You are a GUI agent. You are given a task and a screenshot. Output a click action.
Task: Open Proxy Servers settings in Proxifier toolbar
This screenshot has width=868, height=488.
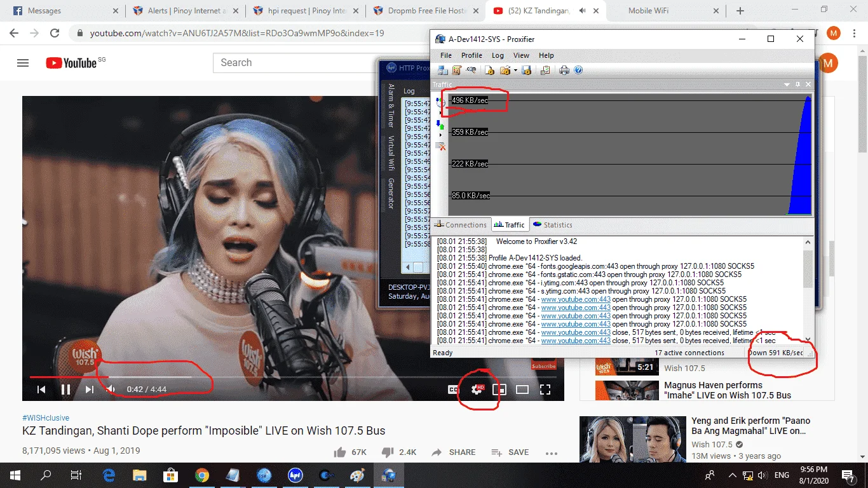[x=442, y=70]
